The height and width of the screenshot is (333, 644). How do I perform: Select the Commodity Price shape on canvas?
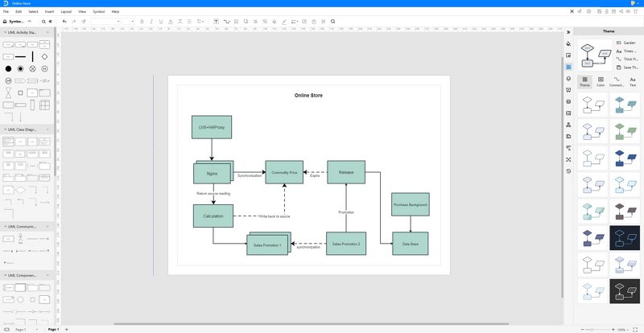284,172
